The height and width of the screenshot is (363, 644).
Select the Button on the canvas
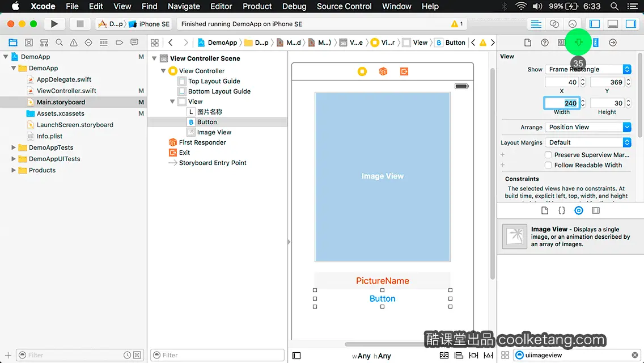point(382,298)
